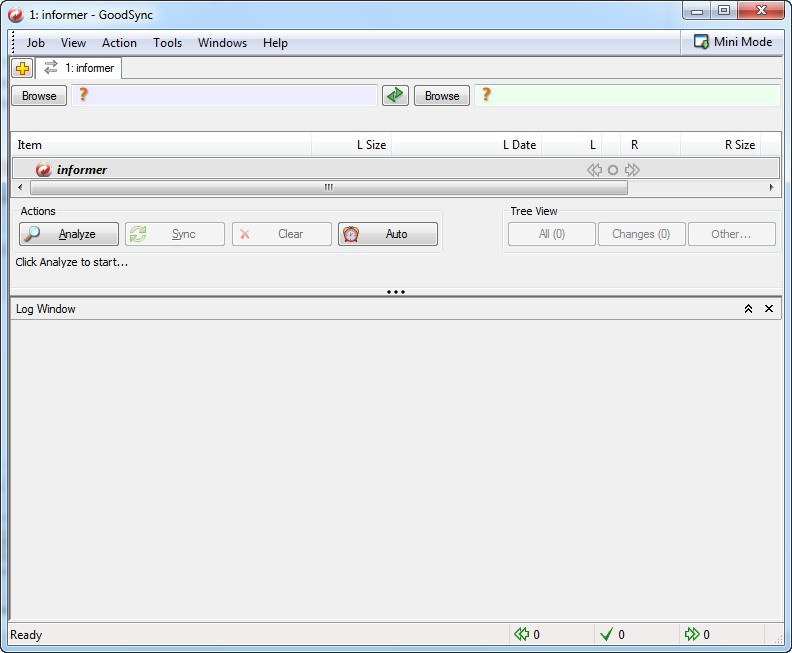This screenshot has height=653, width=792.
Task: Click the horizontal scrollbar thumb
Action: point(329,188)
